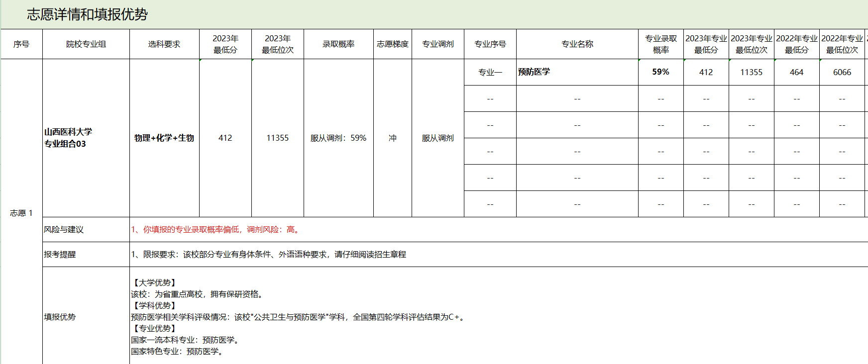Image resolution: width=868 pixels, height=364 pixels.
Task: Click the red risk warning text
Action: [x=216, y=230]
